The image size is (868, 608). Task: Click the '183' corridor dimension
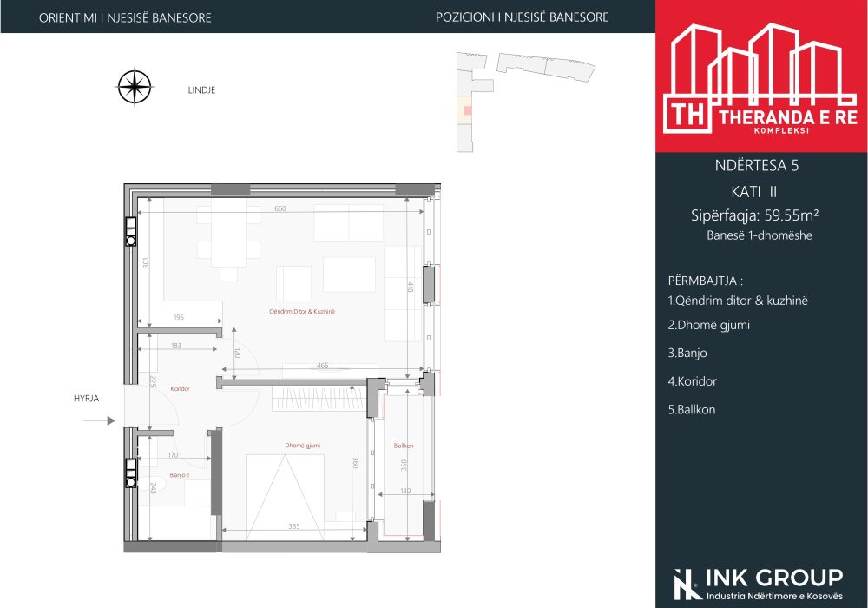pyautogui.click(x=176, y=346)
